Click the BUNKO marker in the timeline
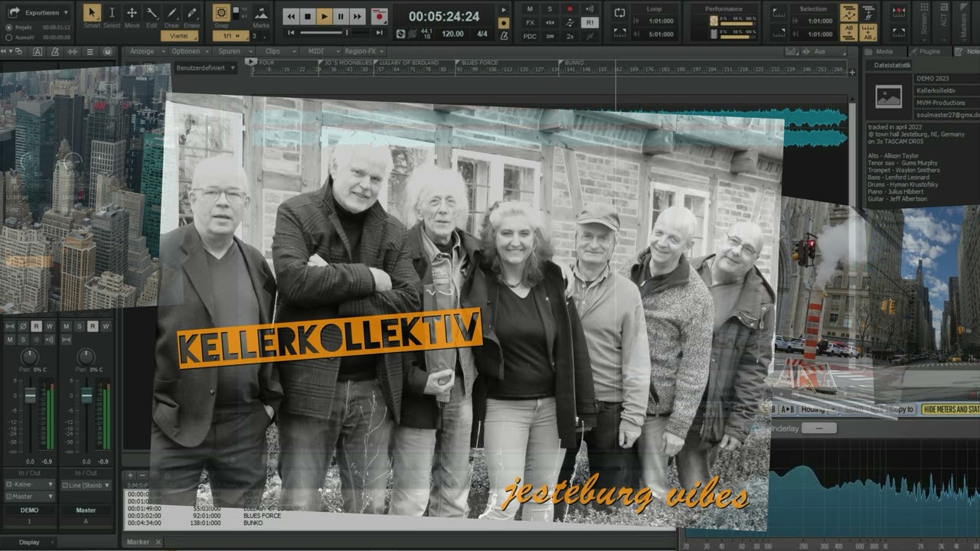Screen dimensions: 980x551 point(573,61)
